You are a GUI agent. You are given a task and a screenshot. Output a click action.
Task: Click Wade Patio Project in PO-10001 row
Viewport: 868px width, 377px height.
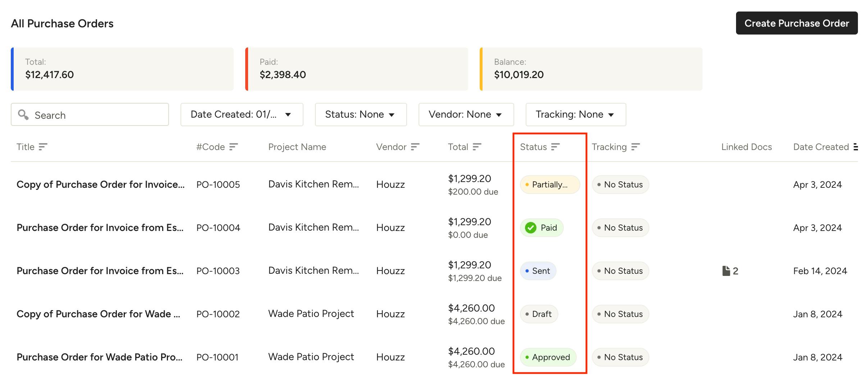pyautogui.click(x=311, y=357)
